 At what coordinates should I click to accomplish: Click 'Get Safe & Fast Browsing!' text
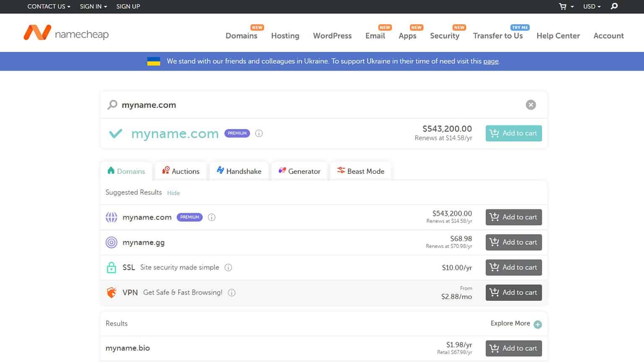tap(182, 292)
